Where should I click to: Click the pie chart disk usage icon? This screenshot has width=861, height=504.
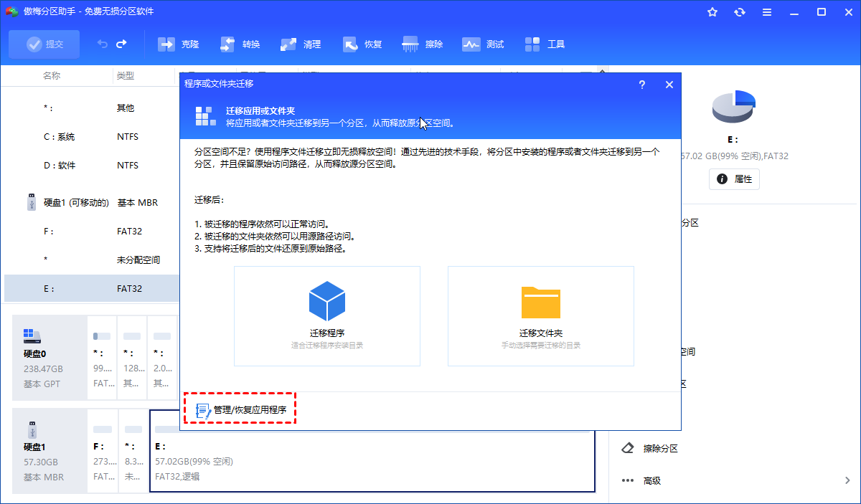tap(733, 106)
